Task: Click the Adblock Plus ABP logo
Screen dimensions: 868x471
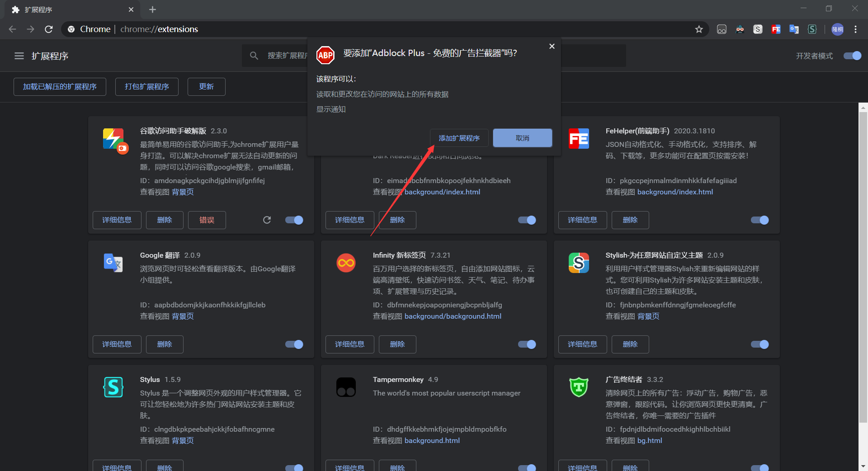Action: pos(325,55)
